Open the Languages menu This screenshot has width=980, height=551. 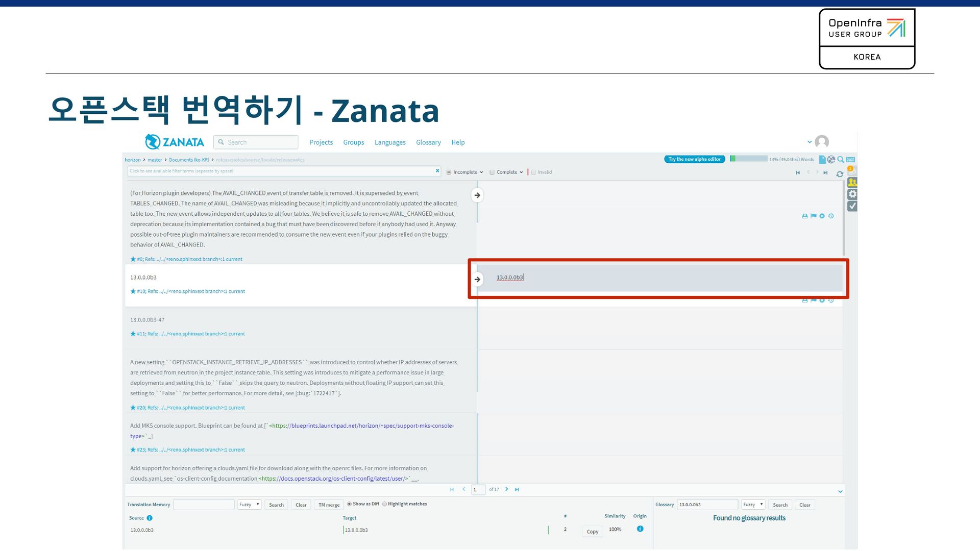pos(390,142)
